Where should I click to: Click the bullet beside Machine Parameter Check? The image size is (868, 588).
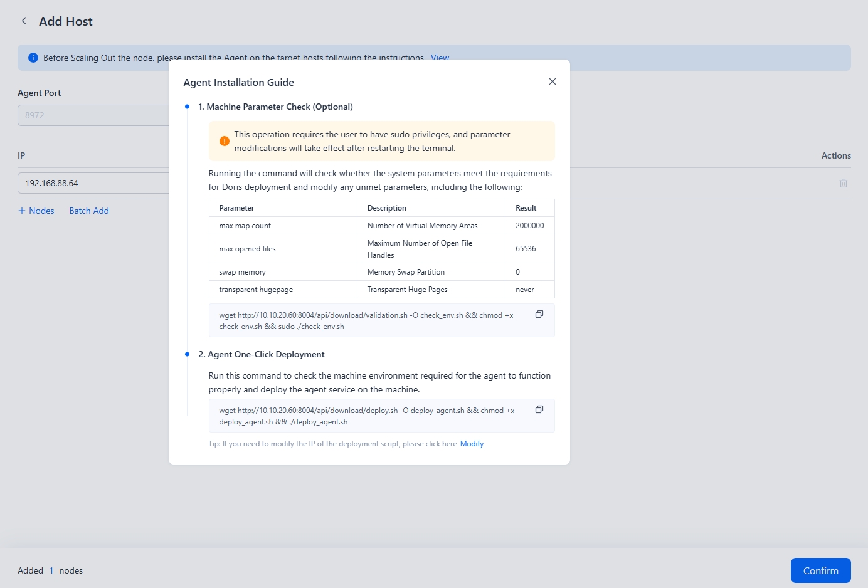[187, 107]
